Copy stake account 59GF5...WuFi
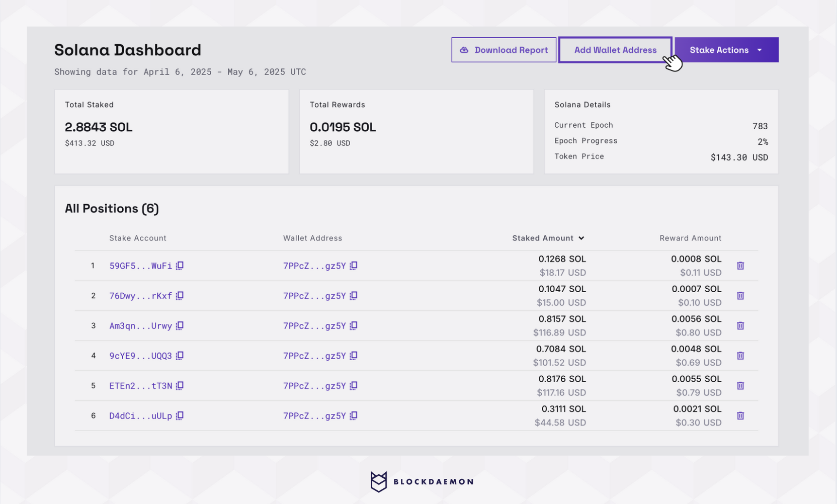 (180, 266)
